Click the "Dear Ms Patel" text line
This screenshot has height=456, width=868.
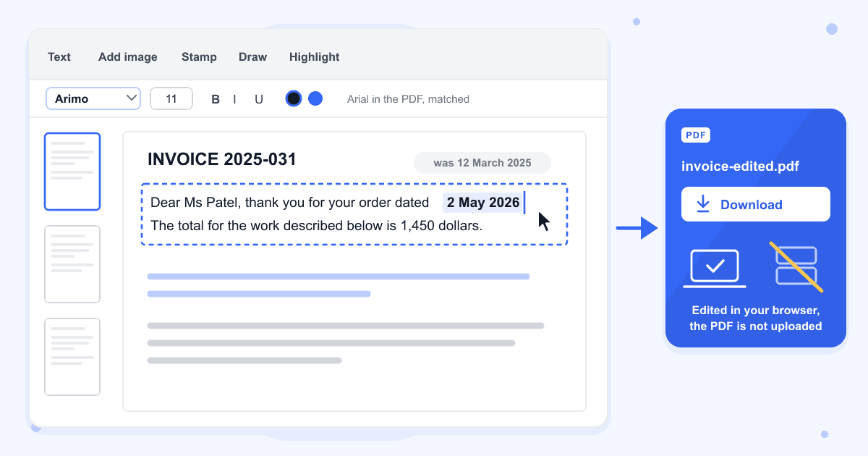click(290, 203)
